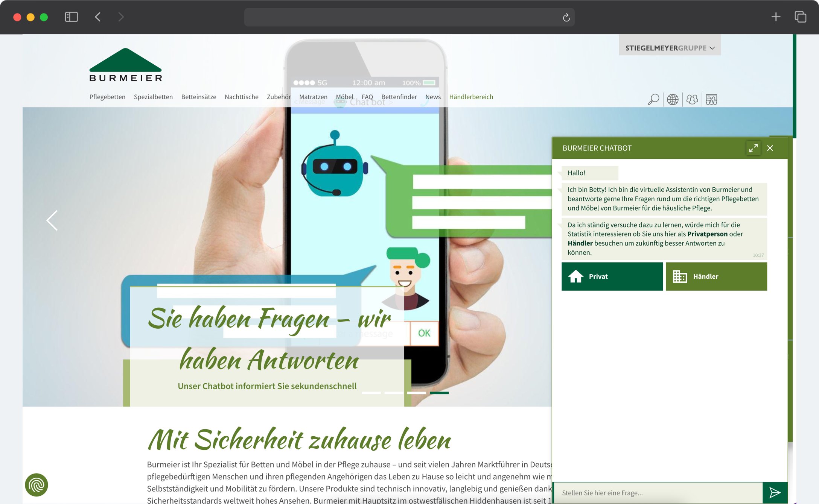Open the search magnifier icon
This screenshot has height=504, width=819.
653,99
